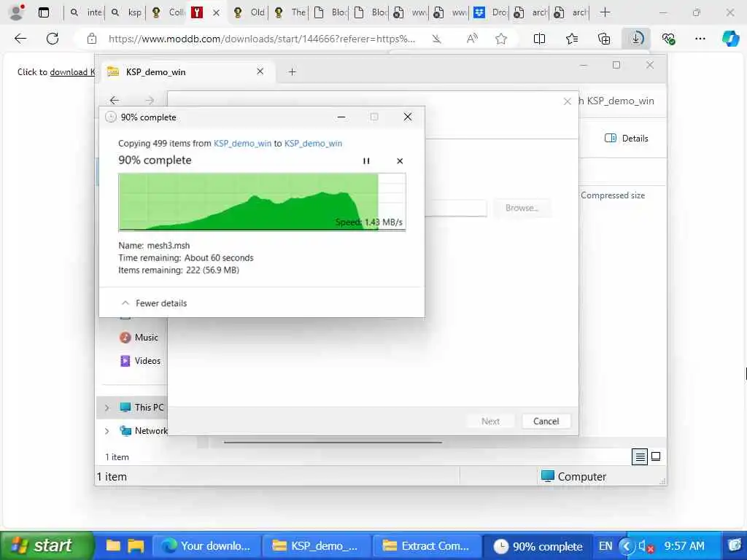Image resolution: width=747 pixels, height=560 pixels.
Task: Click the copy speed progress graph
Action: click(262, 202)
